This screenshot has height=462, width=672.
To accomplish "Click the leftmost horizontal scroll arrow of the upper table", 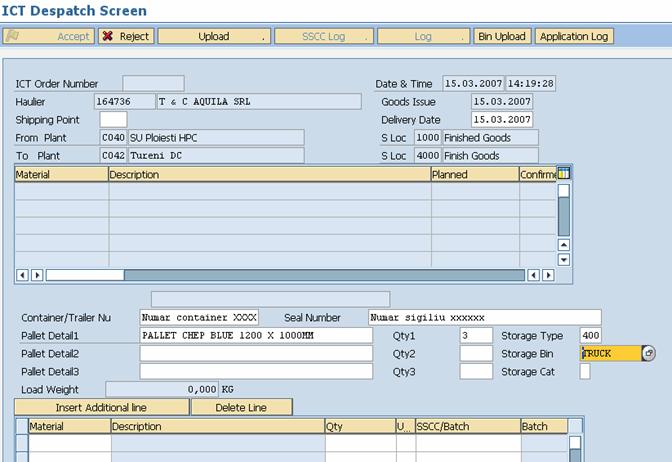I will click(x=22, y=275).
